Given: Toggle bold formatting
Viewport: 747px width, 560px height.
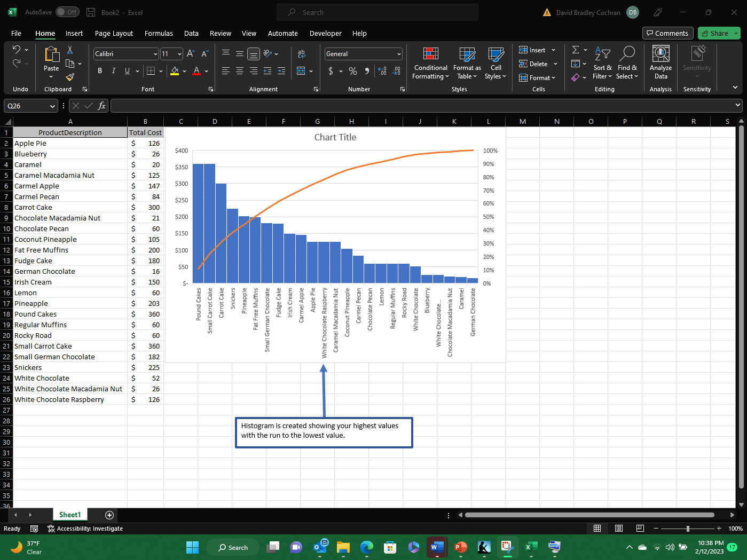Looking at the screenshot, I should pos(99,70).
